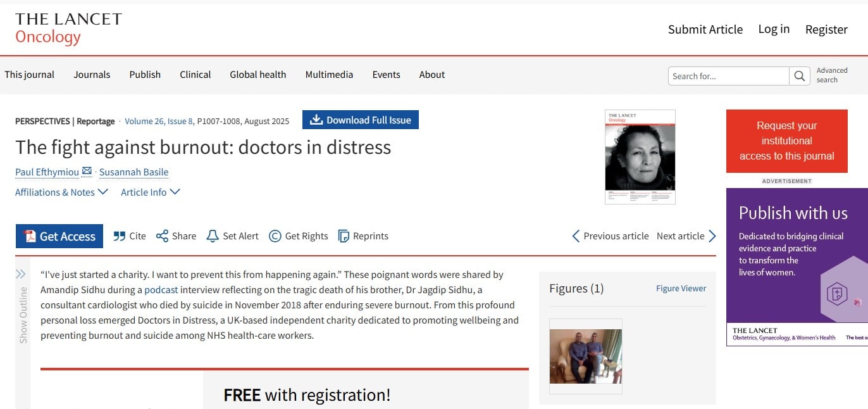The image size is (868, 409).
Task: Click the Get Access button
Action: pyautogui.click(x=59, y=236)
